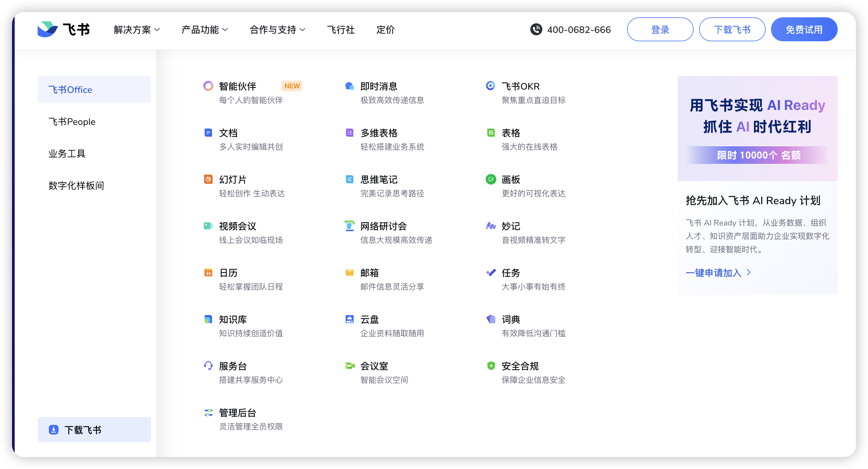Viewport: 868px width, 469px height.
Task: Click the 免费试用 free trial button
Action: coord(804,30)
